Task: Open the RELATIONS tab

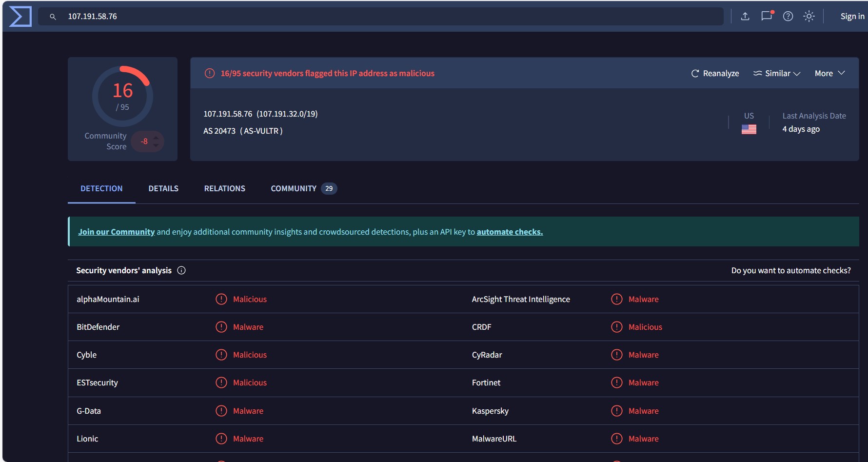Action: point(225,188)
